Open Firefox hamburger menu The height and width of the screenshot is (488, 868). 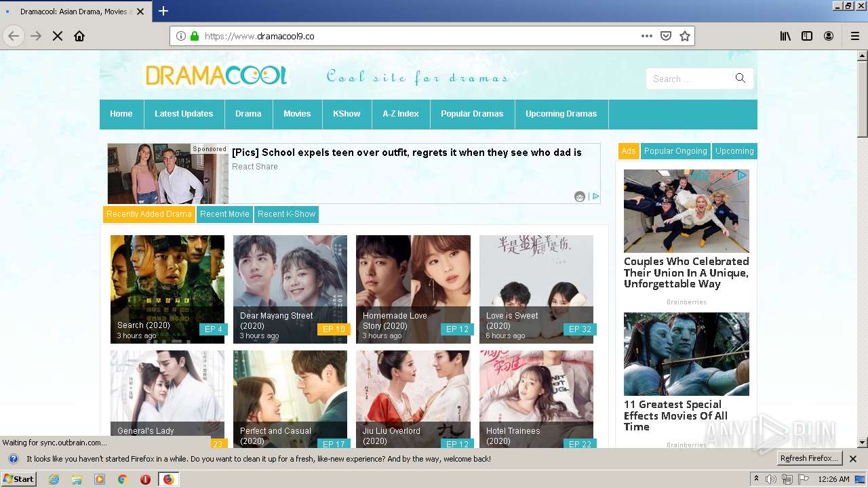(x=855, y=36)
